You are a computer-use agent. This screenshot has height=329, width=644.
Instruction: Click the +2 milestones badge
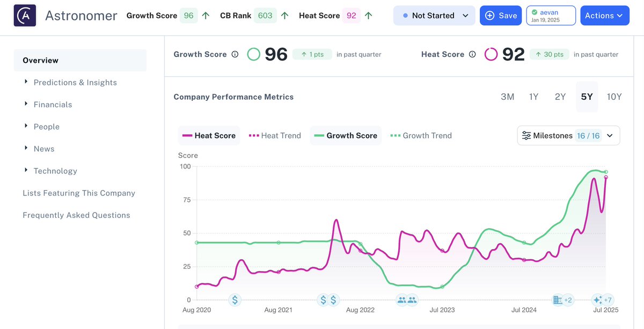point(568,300)
